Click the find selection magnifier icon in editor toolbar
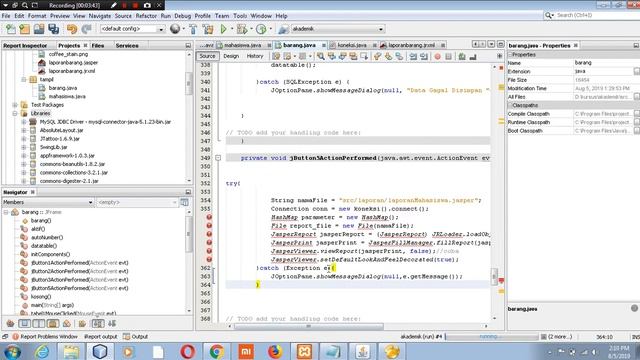The image size is (640, 360). 321,56
